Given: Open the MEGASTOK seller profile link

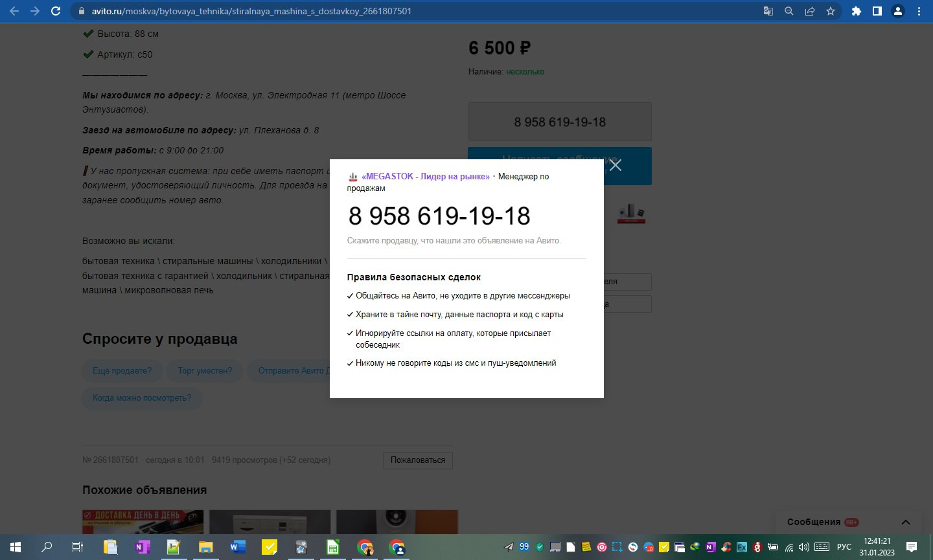Looking at the screenshot, I should click(426, 176).
